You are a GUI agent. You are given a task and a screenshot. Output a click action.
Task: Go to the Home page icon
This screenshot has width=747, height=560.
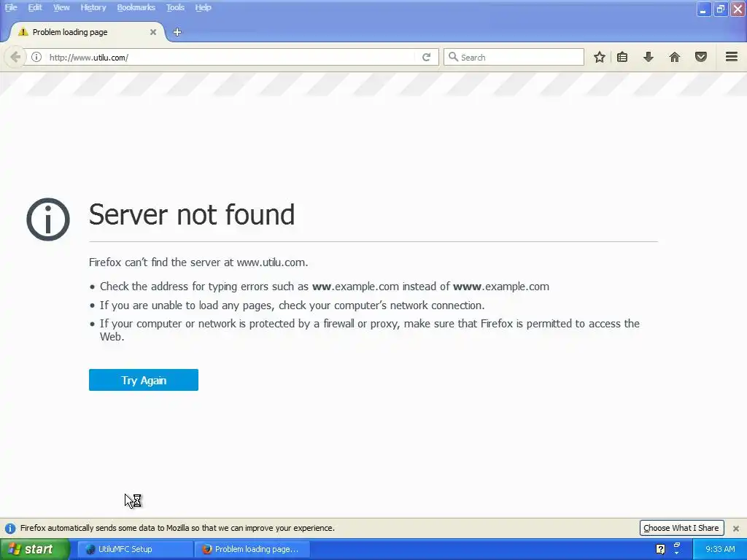tap(675, 57)
